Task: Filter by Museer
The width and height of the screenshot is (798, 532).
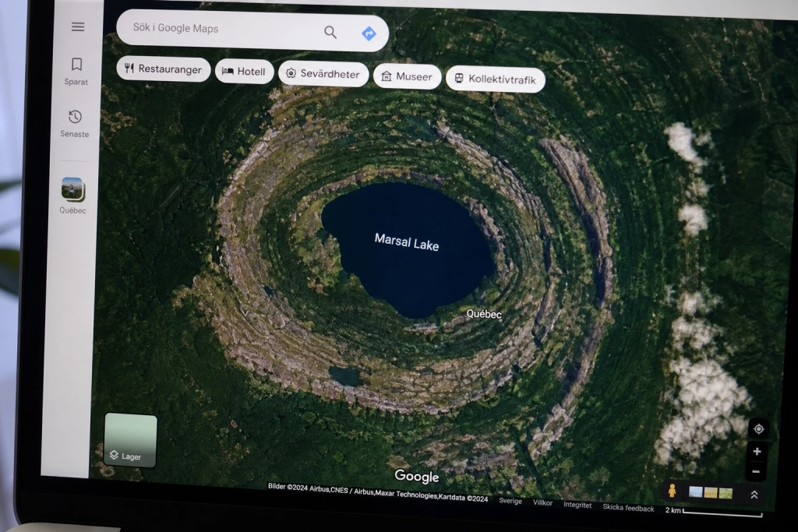Action: click(x=407, y=77)
